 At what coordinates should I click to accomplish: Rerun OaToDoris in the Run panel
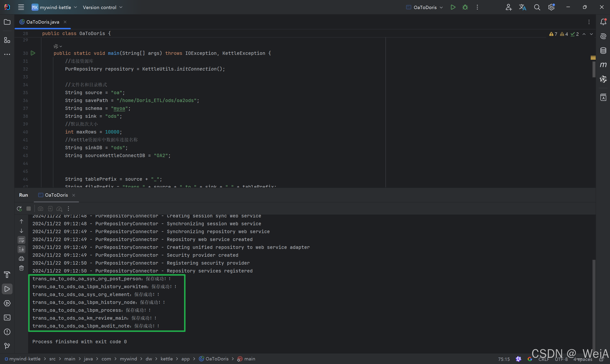(19, 209)
